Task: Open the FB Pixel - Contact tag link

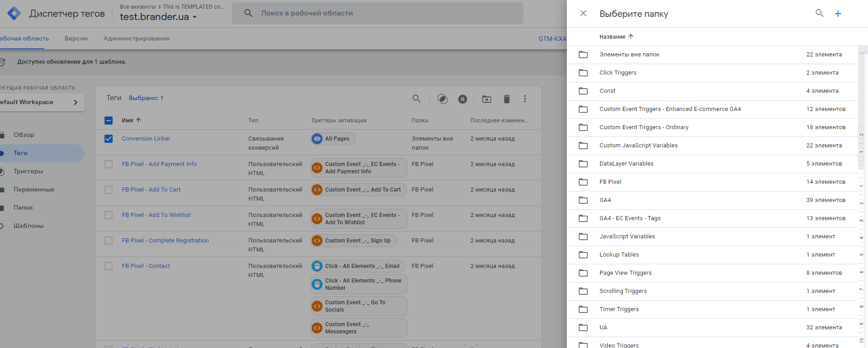Action: (x=146, y=266)
